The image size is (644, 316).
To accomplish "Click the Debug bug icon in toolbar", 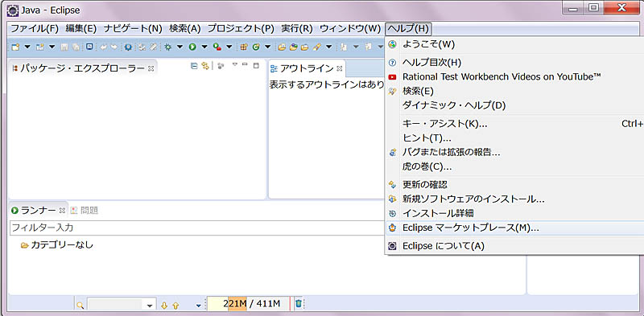I will coord(168,47).
